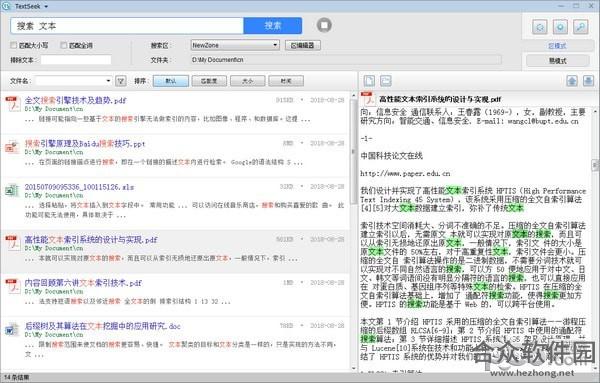
Task: Click PDF icon in preview pane header
Action: point(368,99)
